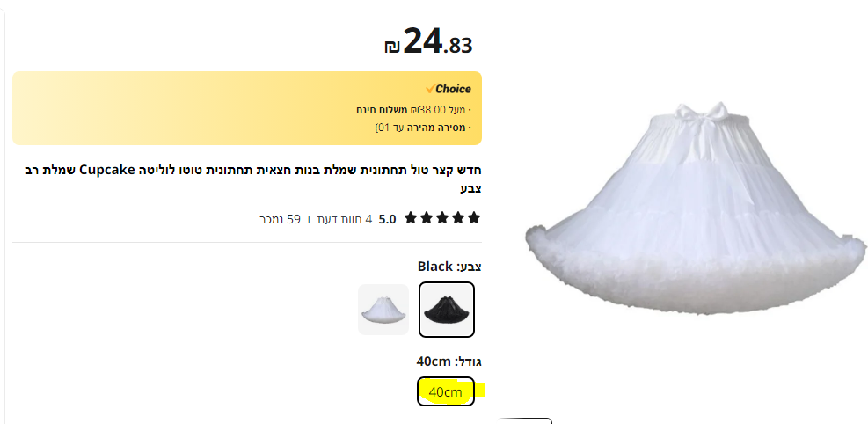Choose the white petticoat color thumbnail
This screenshot has width=868, height=424.
(383, 310)
